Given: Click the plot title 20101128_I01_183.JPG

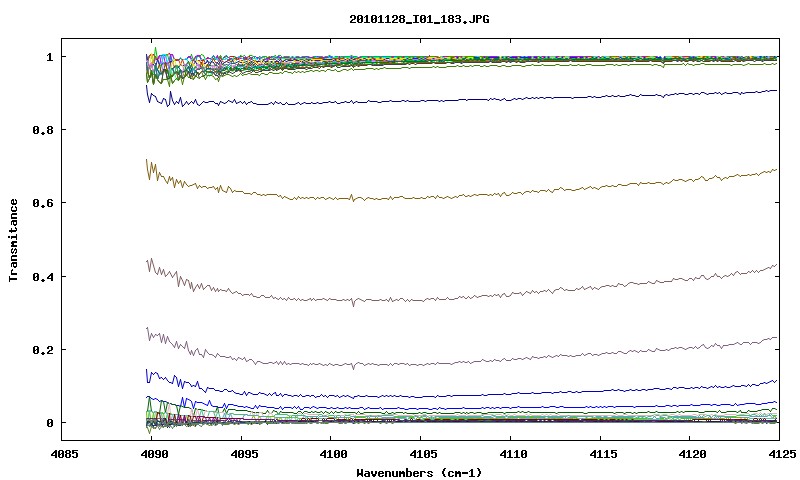Looking at the screenshot, I should (419, 19).
